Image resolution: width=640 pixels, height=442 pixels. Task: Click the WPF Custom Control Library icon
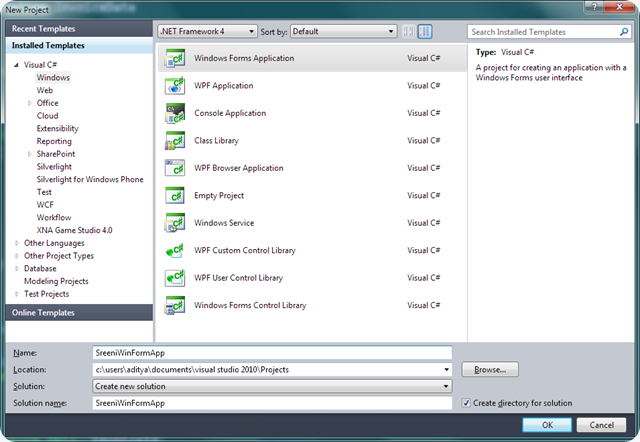(x=175, y=250)
